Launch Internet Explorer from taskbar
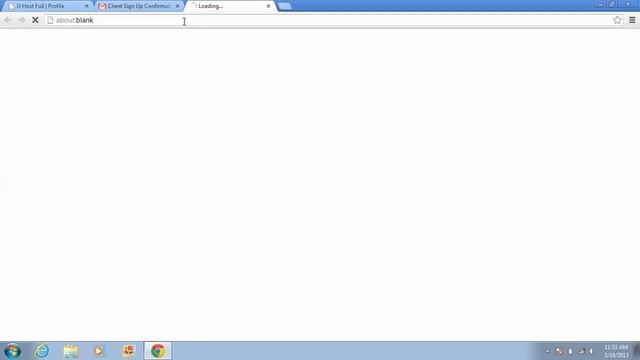 (x=42, y=351)
